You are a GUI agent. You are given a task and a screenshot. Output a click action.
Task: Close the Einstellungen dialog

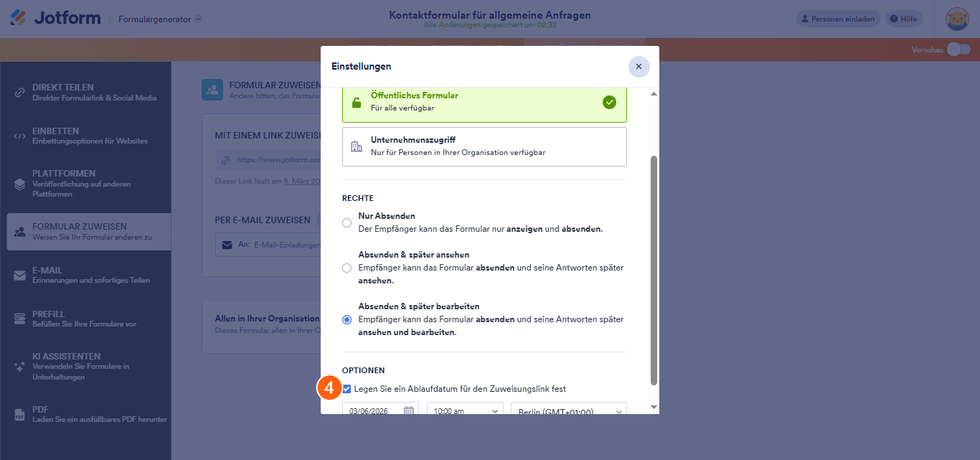(639, 66)
